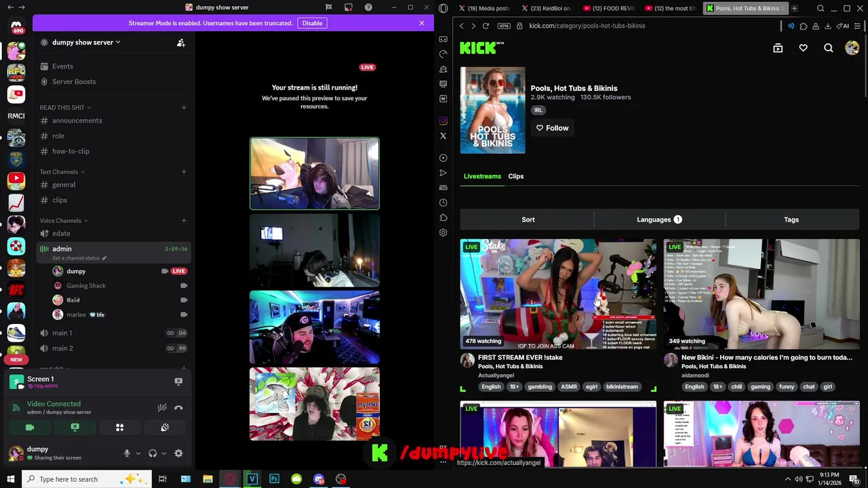
Task: Switch to KeidBoi X tab
Action: click(547, 8)
